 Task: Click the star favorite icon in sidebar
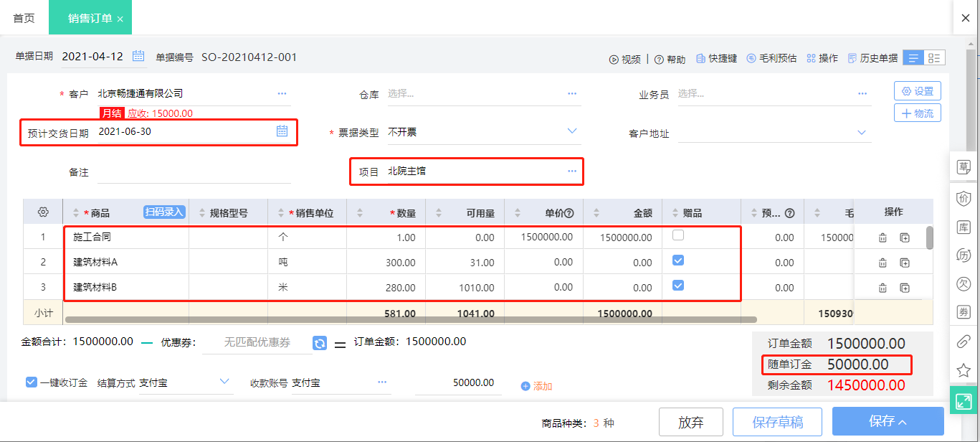click(964, 370)
